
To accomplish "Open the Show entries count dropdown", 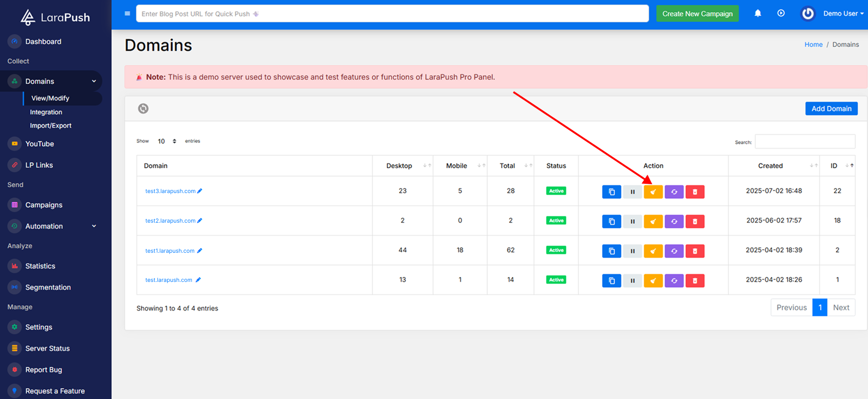I will (167, 141).
